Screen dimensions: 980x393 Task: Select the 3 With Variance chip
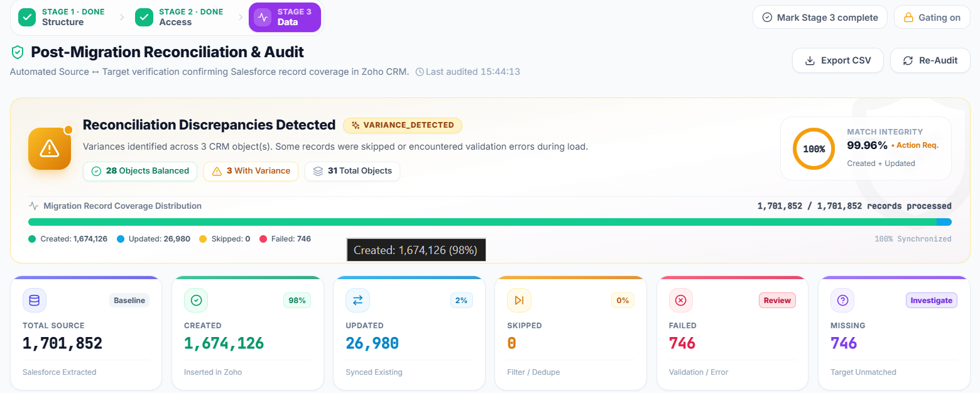pyautogui.click(x=251, y=171)
